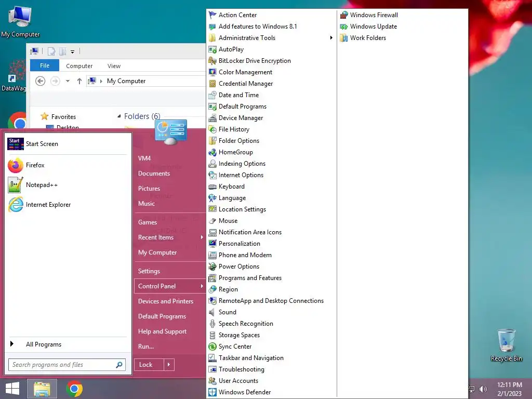Select Music in Start menu
This screenshot has height=399, width=532.
click(146, 204)
